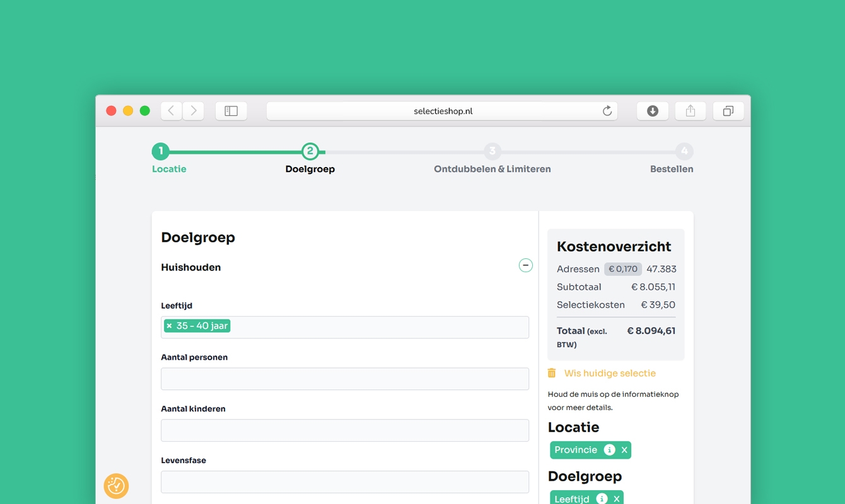Open the Aantal kinderen dropdown field
The image size is (845, 504).
(345, 430)
